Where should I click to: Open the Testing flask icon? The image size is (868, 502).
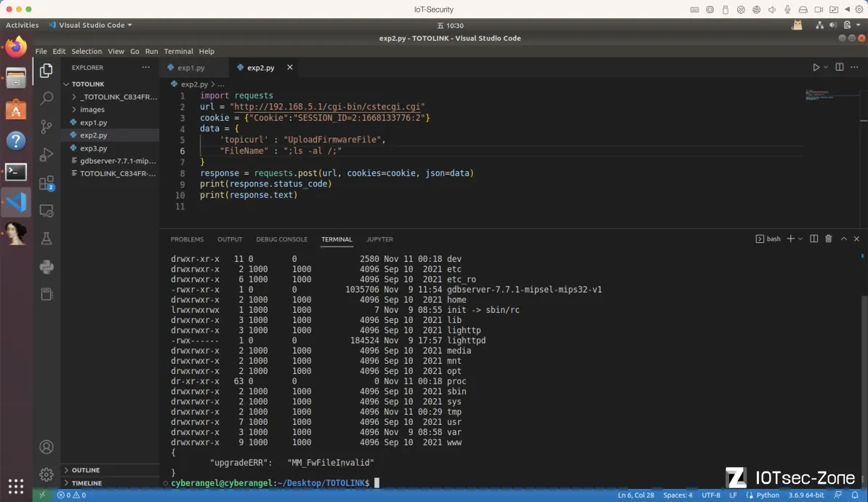click(x=47, y=239)
